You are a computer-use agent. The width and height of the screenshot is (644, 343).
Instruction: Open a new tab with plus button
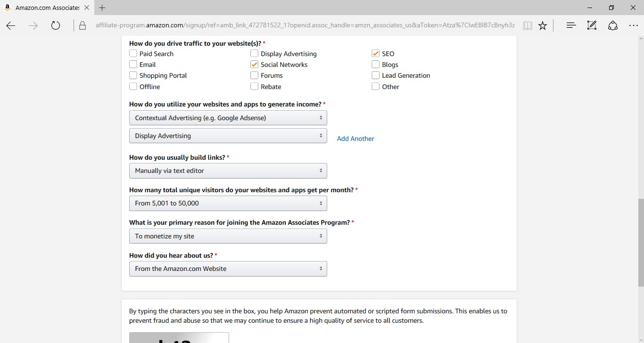click(x=102, y=8)
